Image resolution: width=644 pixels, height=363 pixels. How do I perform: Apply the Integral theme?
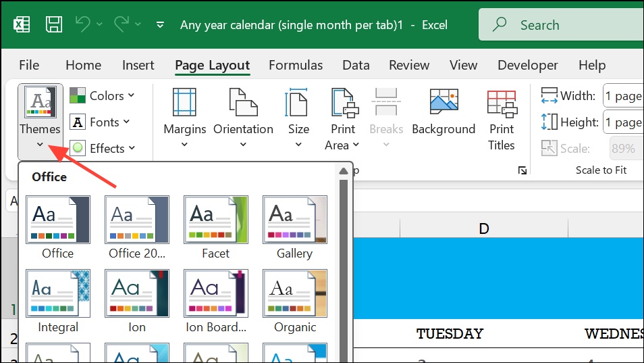[58, 301]
